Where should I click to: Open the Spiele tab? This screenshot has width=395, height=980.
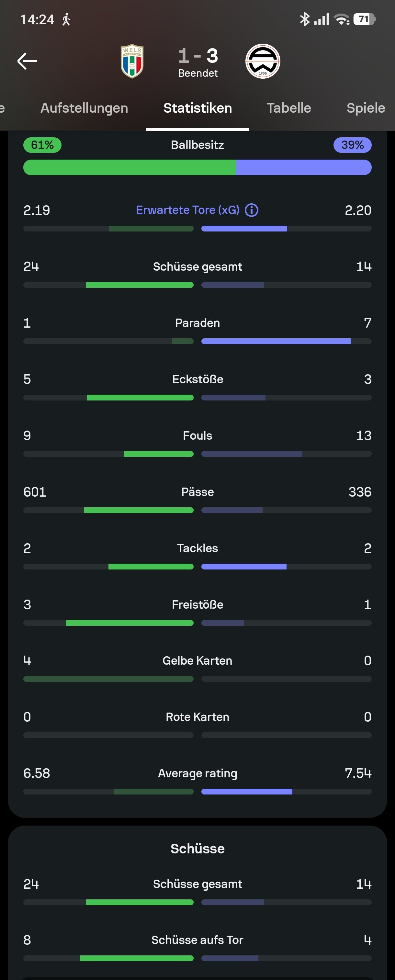pos(366,108)
